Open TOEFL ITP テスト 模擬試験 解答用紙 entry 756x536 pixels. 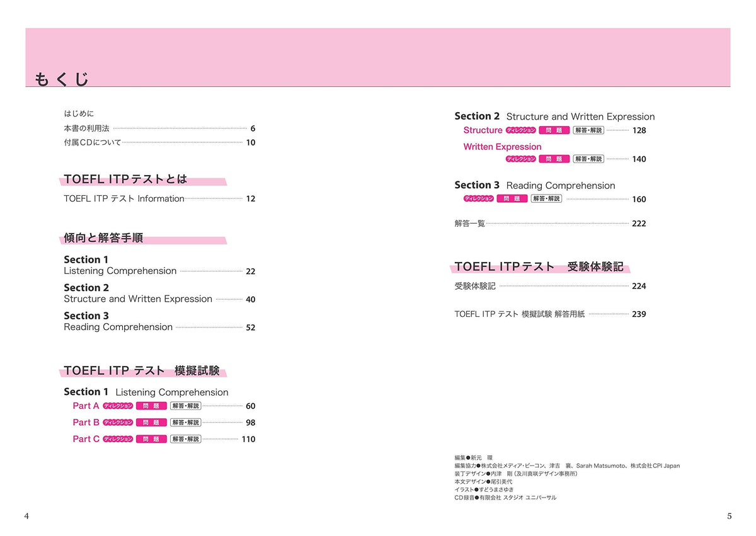coord(519,314)
